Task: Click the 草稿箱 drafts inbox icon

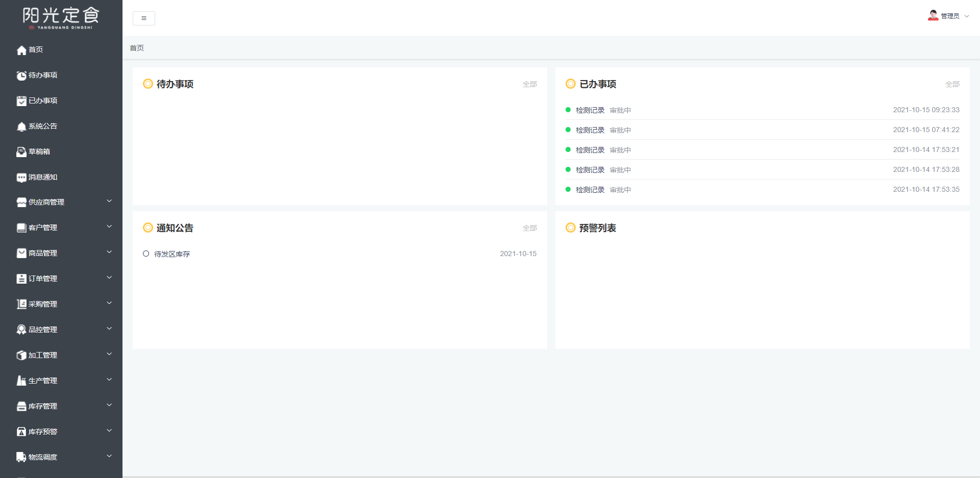Action: 21,152
